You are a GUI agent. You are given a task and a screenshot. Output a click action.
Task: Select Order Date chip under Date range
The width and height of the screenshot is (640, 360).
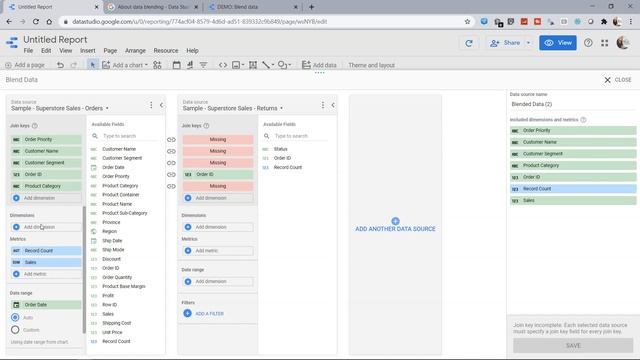(46, 305)
